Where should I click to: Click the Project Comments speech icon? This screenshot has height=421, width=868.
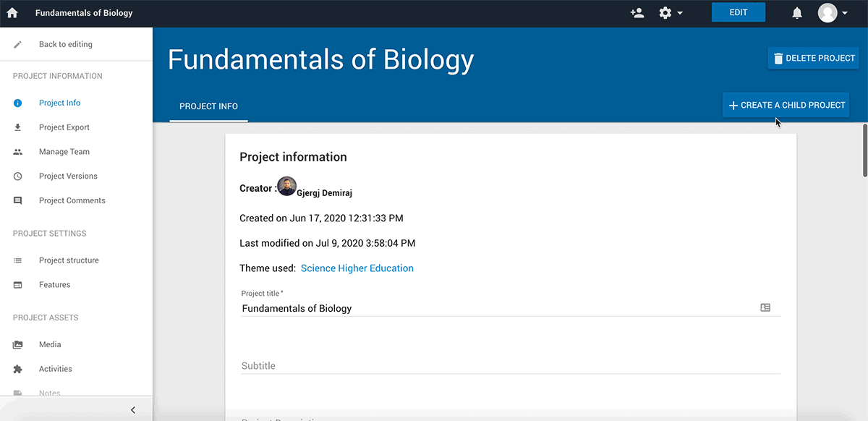[18, 201]
